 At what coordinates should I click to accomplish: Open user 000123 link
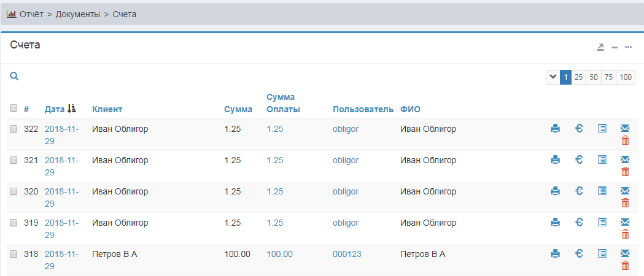point(346,254)
